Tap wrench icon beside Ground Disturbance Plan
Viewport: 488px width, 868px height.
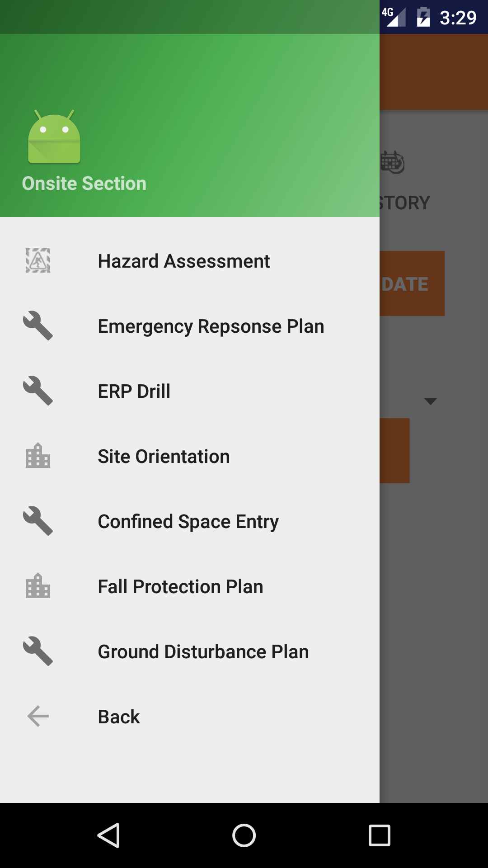pyautogui.click(x=38, y=651)
